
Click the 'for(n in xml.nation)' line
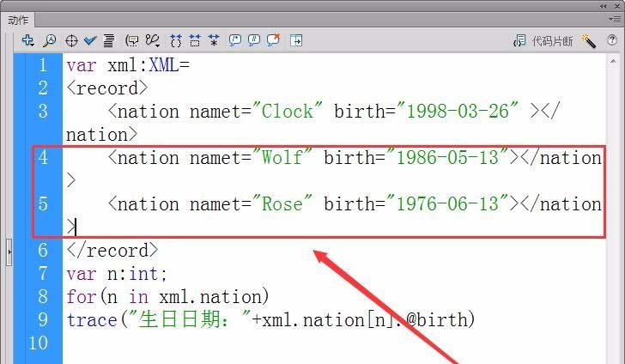pyautogui.click(x=167, y=297)
